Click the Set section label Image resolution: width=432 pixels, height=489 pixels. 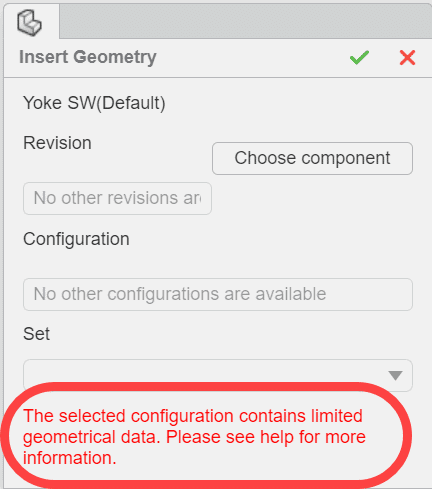pos(36,334)
